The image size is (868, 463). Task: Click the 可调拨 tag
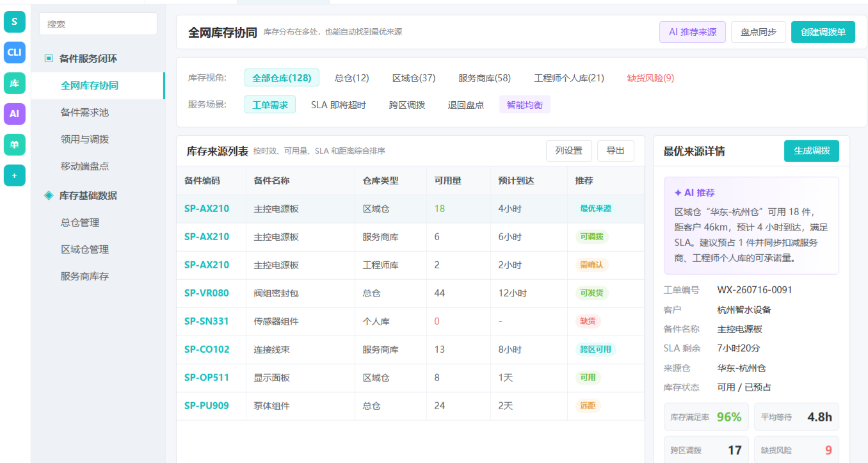(591, 237)
